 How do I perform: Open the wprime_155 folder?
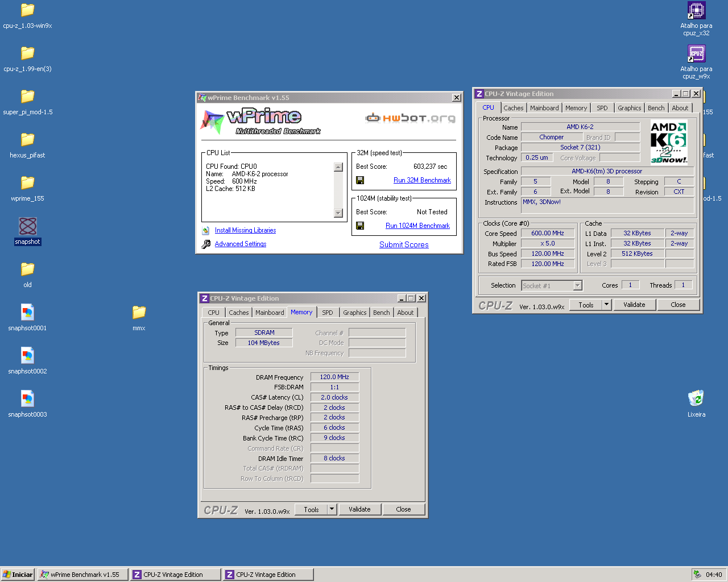pos(27,183)
